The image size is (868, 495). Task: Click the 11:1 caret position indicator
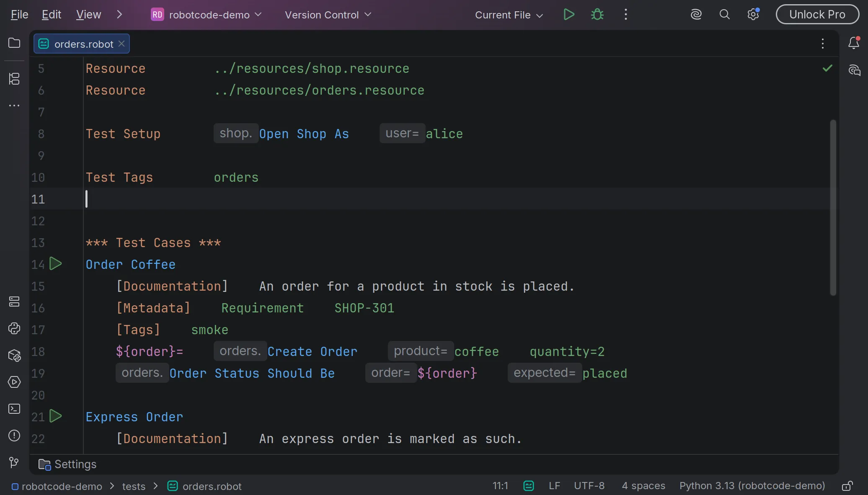(500, 486)
